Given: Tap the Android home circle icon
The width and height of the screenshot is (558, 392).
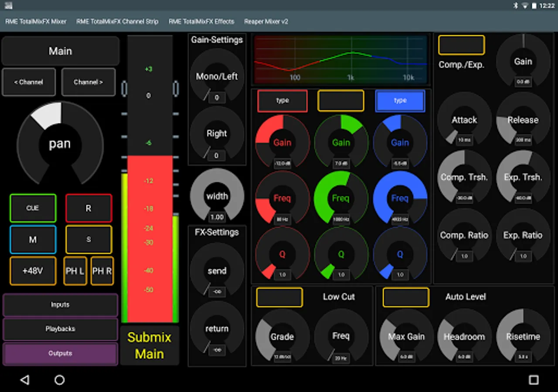Looking at the screenshot, I should click(60, 380).
